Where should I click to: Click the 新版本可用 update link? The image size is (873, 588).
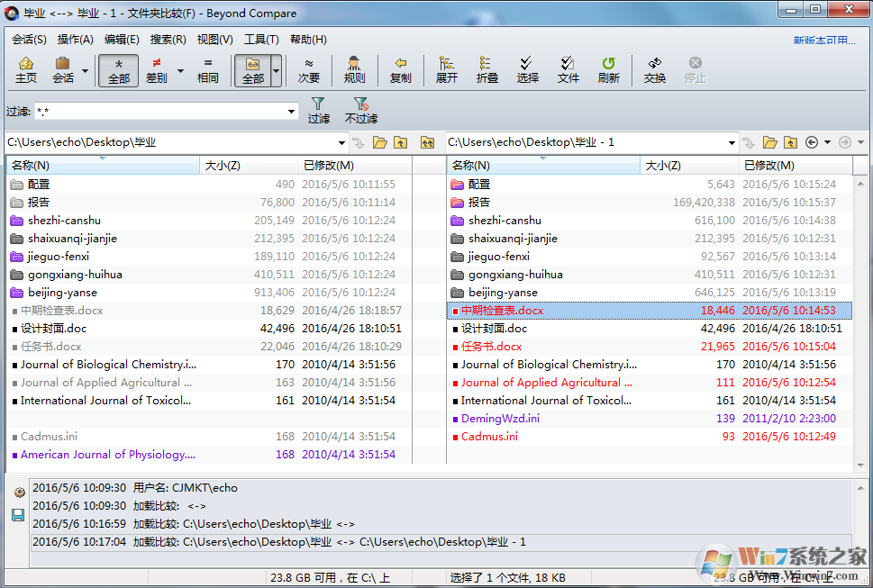pos(823,40)
